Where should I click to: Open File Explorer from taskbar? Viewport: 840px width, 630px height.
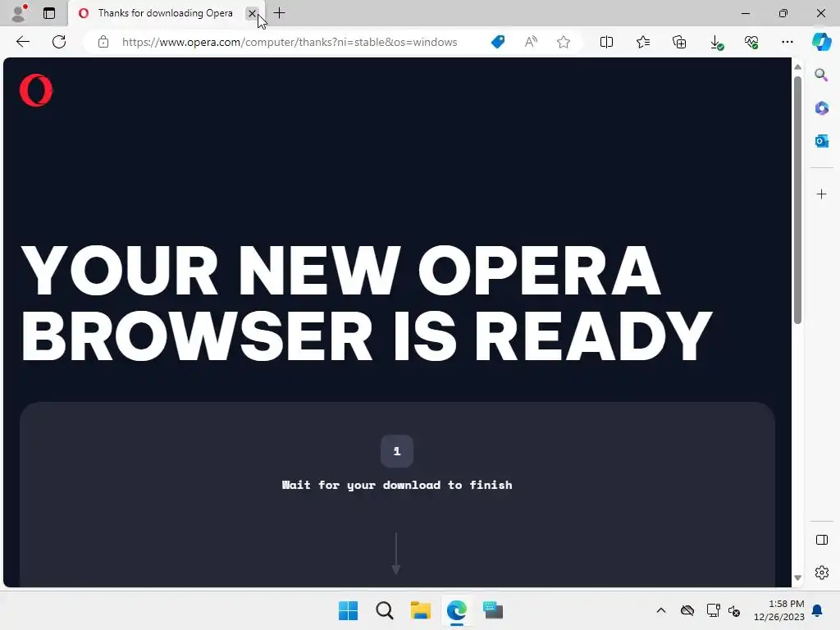[x=421, y=610]
